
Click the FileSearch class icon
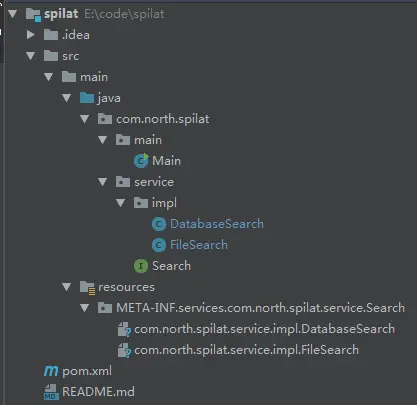pyautogui.click(x=159, y=245)
